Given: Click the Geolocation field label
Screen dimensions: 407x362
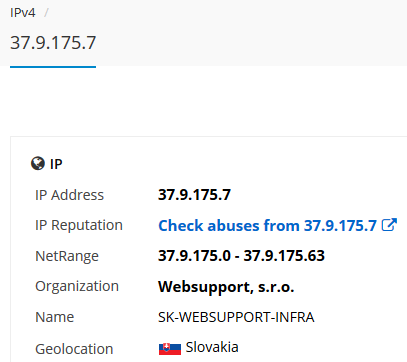Looking at the screenshot, I should tap(74, 349).
